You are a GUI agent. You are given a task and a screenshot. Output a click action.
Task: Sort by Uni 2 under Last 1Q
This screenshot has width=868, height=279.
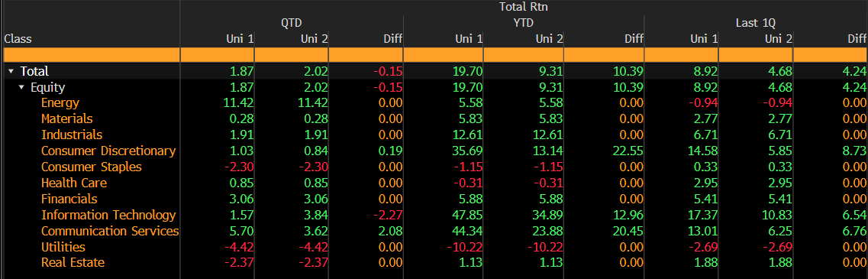[x=779, y=39]
